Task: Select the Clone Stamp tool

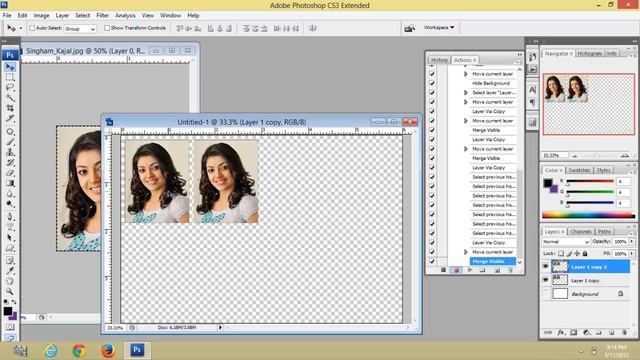Action: coord(10,152)
